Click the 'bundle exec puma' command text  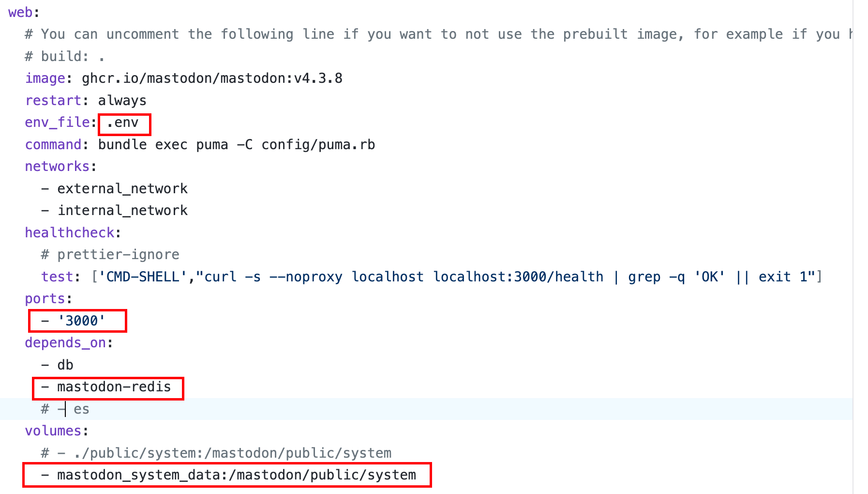pos(163,145)
